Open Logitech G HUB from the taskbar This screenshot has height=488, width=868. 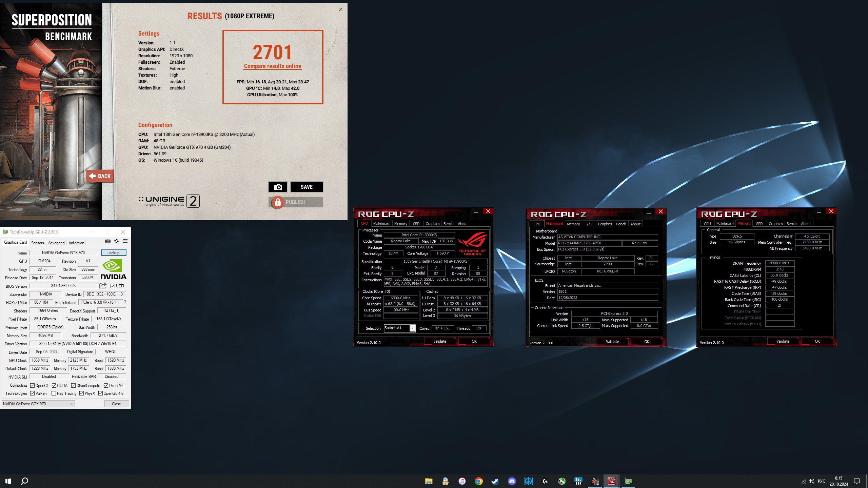tap(545, 481)
